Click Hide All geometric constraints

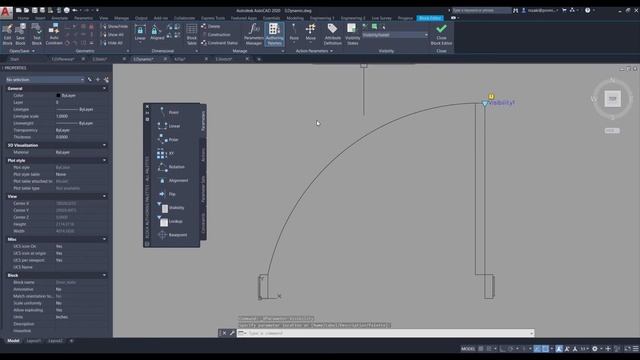point(113,43)
